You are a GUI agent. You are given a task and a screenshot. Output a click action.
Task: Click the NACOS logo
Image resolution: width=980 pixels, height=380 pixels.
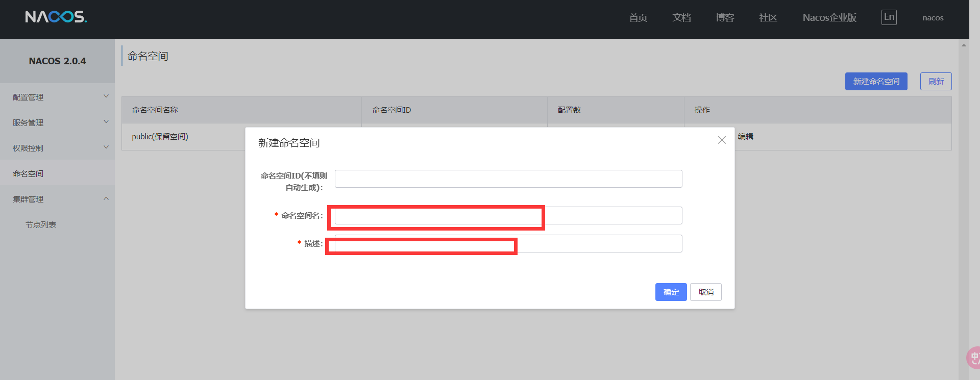(56, 17)
